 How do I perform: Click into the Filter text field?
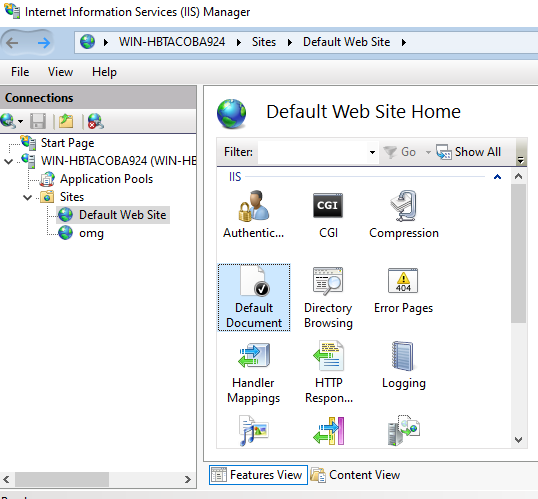[313, 152]
